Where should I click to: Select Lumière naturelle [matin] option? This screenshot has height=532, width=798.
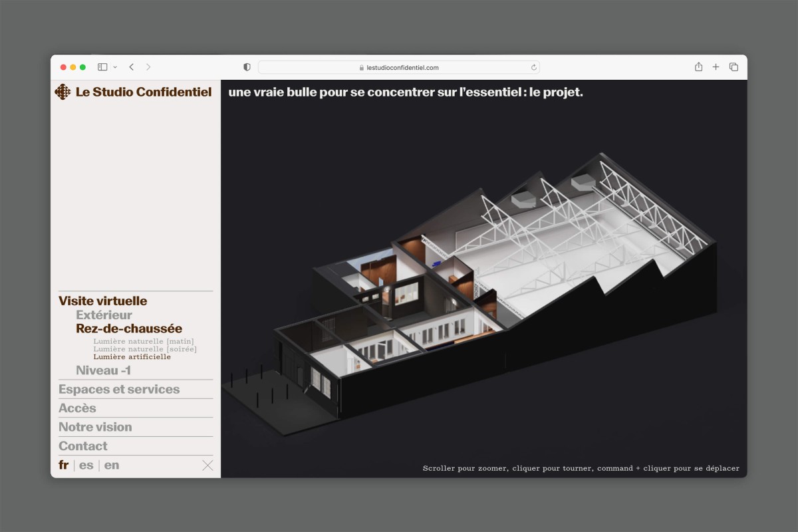click(144, 340)
